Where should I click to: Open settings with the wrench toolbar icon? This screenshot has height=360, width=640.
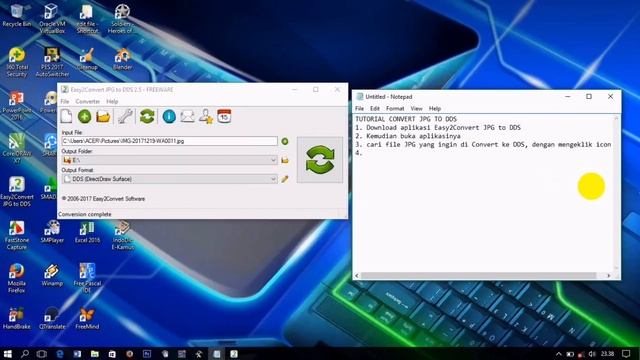click(x=125, y=116)
